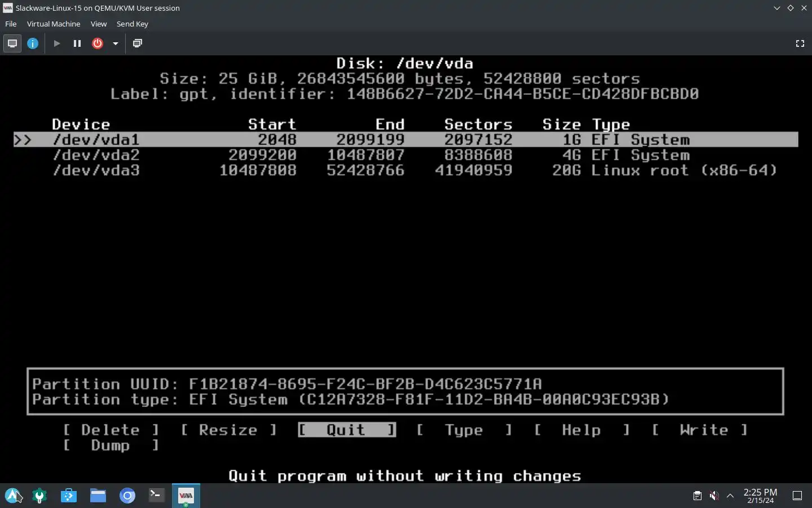Open the clock showing 2:25 PM

[x=760, y=496]
